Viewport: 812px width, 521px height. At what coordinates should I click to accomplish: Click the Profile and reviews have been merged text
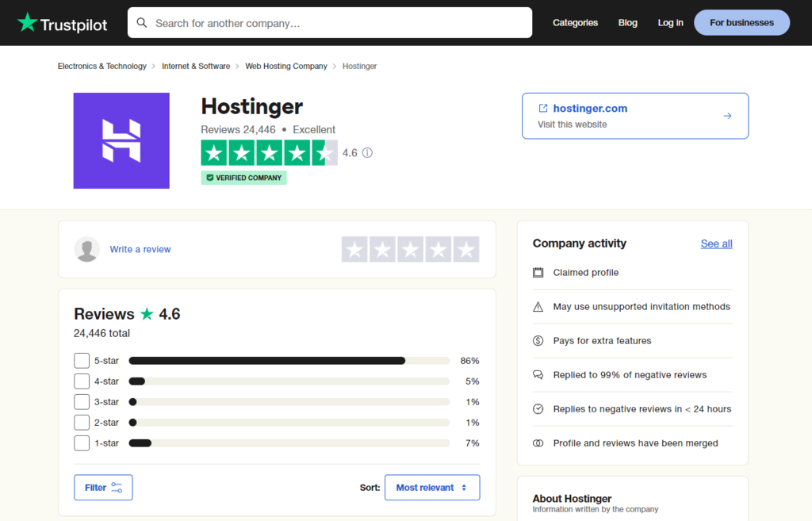[635, 443]
